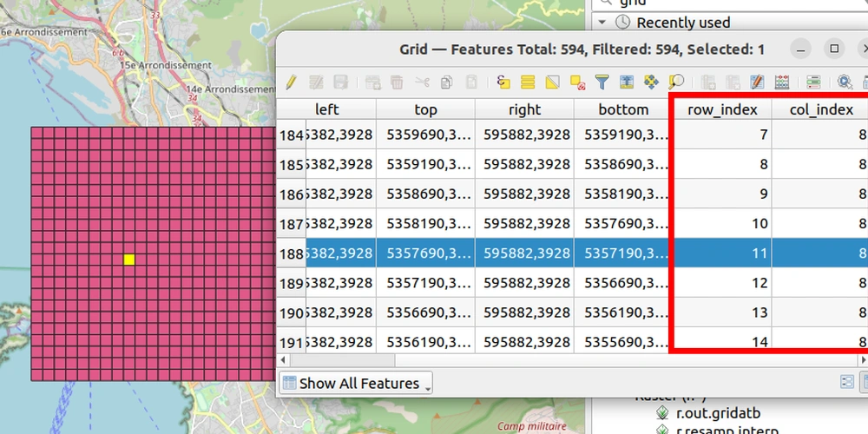Viewport: 868px width, 434px height.
Task: Click the add feature table icon
Action: (372, 82)
